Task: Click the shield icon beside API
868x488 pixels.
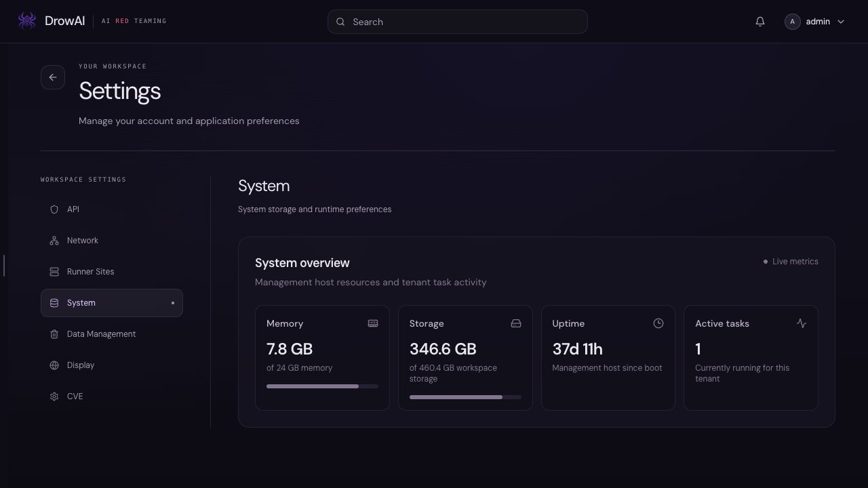Action: tap(54, 209)
